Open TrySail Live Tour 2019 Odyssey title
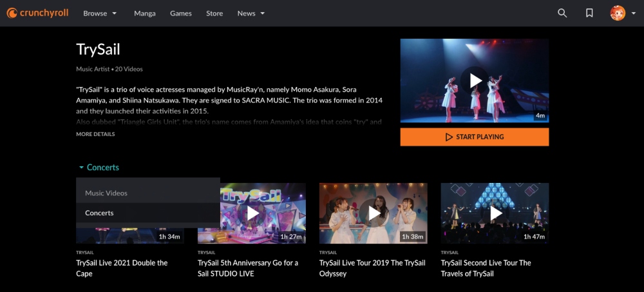The height and width of the screenshot is (292, 644). coord(372,268)
